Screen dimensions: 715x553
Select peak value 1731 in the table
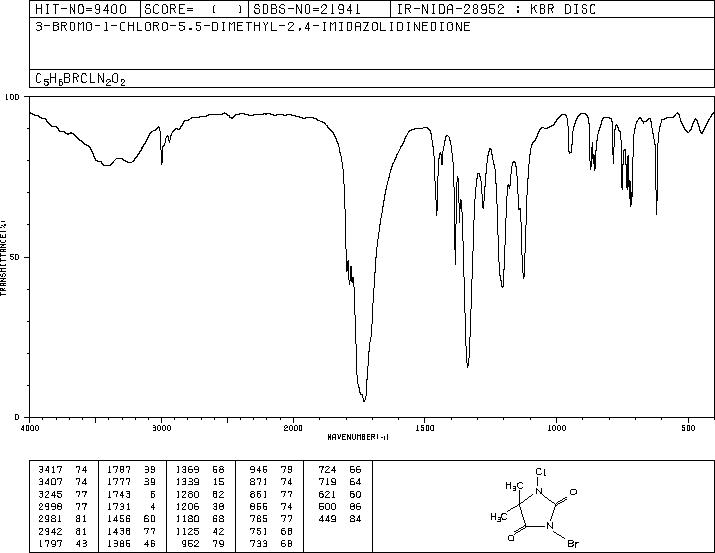point(119,506)
